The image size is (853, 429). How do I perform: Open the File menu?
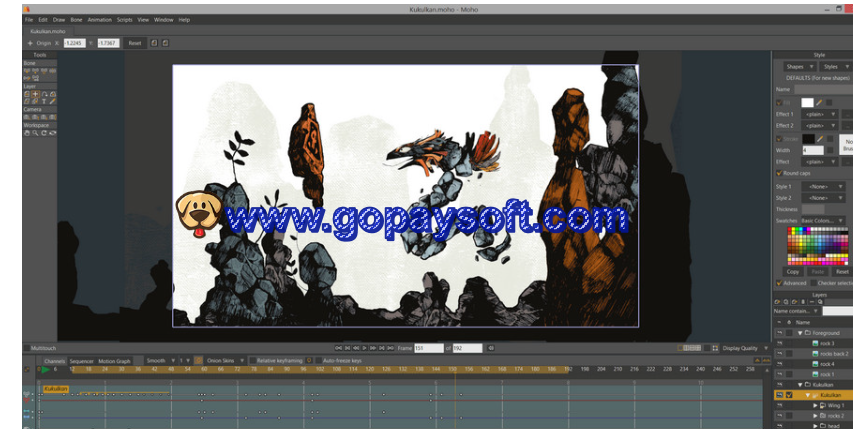(x=29, y=20)
